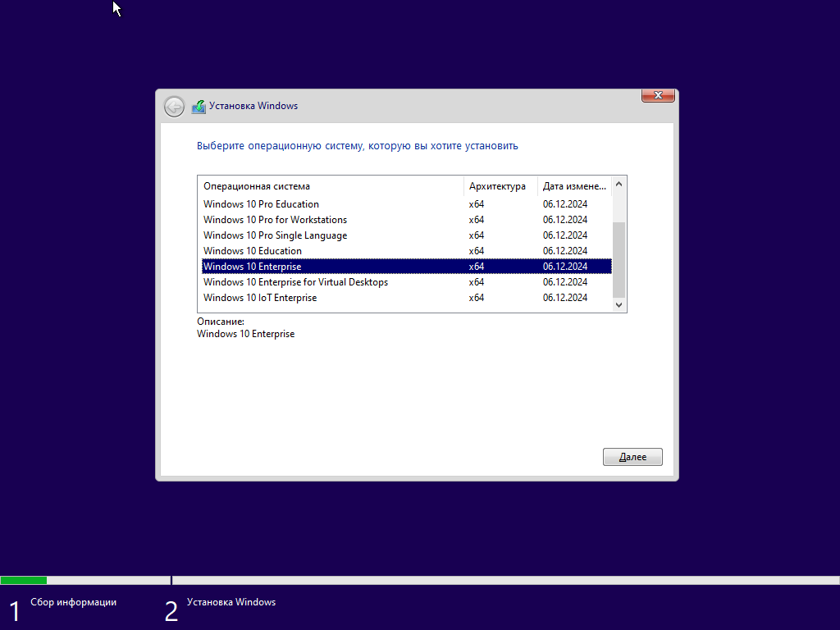Click the Операционная система column header
Viewport: 840px width, 630px height.
point(331,186)
